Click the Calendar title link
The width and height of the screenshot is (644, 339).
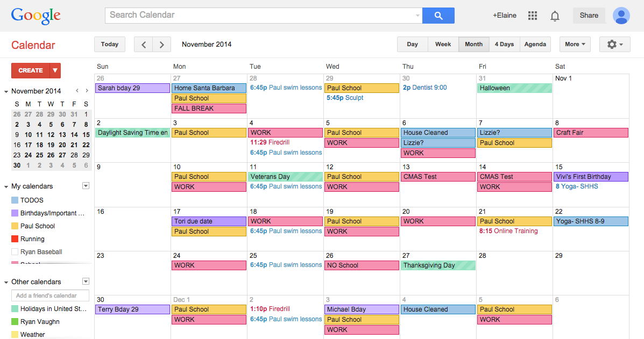coord(33,45)
